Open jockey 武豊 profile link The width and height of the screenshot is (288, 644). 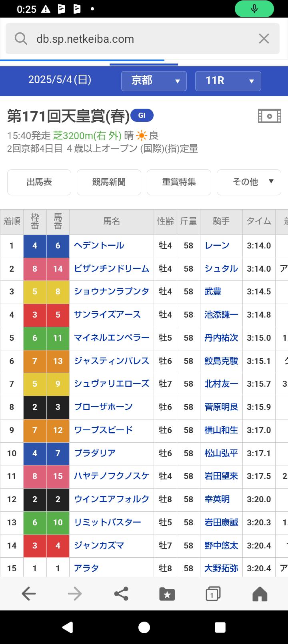coord(213,292)
